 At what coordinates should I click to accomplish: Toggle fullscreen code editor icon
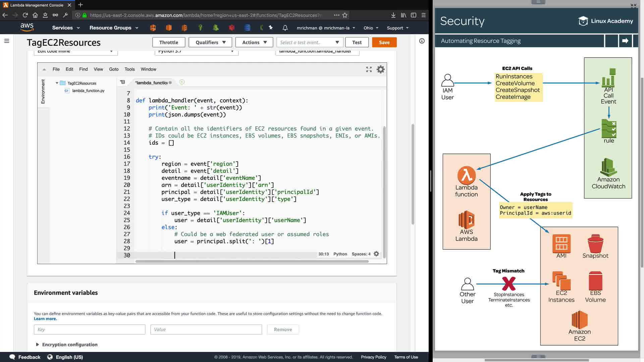click(369, 69)
